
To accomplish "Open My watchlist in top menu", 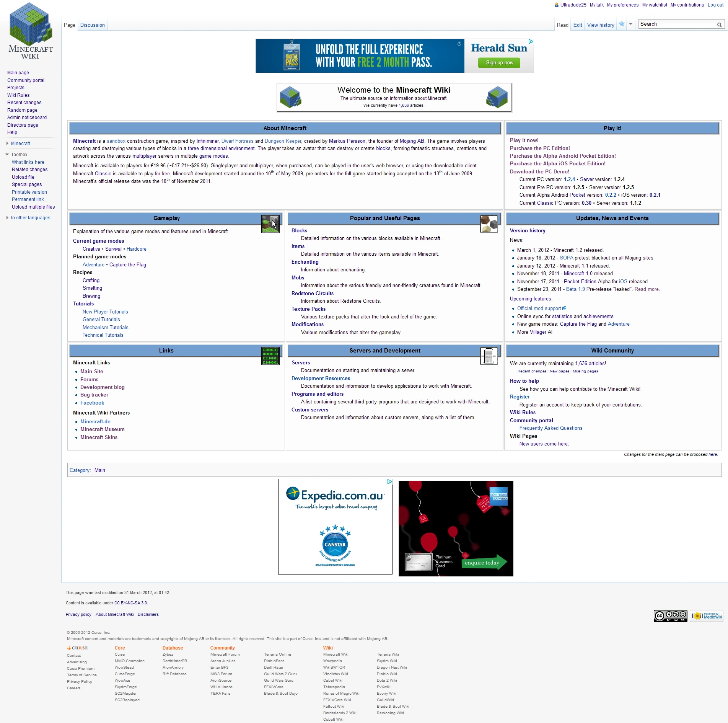I will (655, 5).
